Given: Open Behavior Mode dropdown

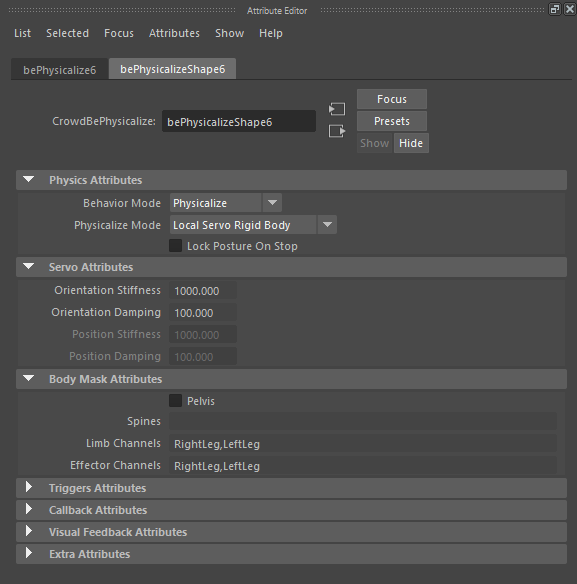Looking at the screenshot, I should click(x=226, y=203).
